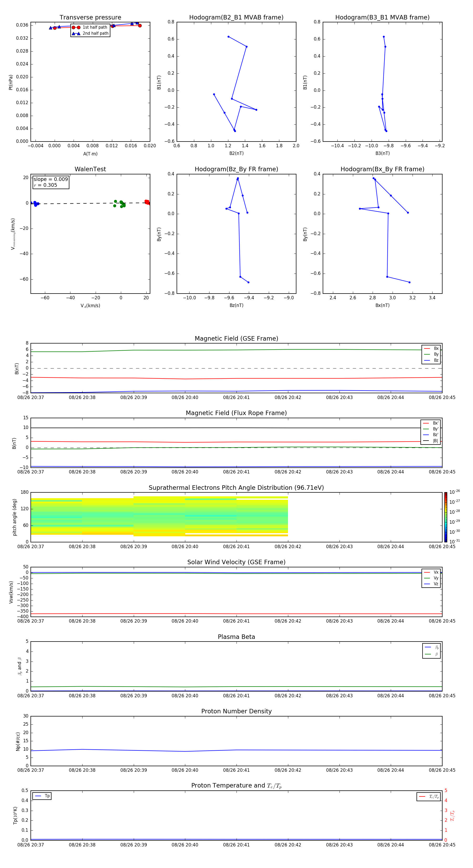Click the 'Hodogram(Bz_By FR frame)' title
Viewport: 473px width, 868px height.
(x=236, y=169)
